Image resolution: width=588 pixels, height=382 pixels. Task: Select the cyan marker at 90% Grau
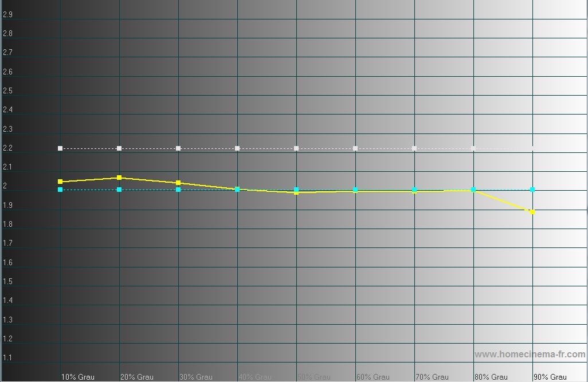(532, 190)
